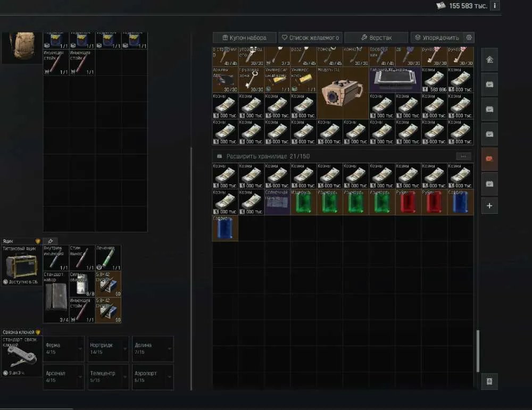
Task: Open the Телецентр keys dropdown
Action: (x=108, y=377)
